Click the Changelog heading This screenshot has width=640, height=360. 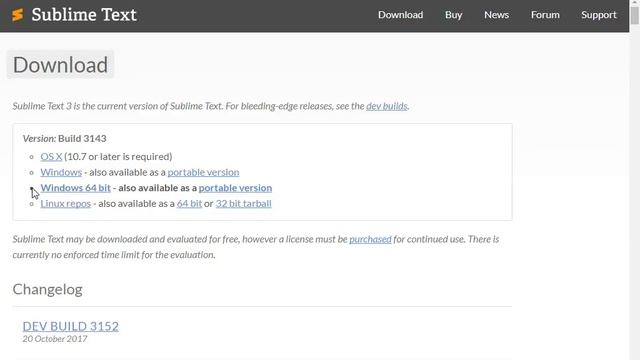[47, 289]
